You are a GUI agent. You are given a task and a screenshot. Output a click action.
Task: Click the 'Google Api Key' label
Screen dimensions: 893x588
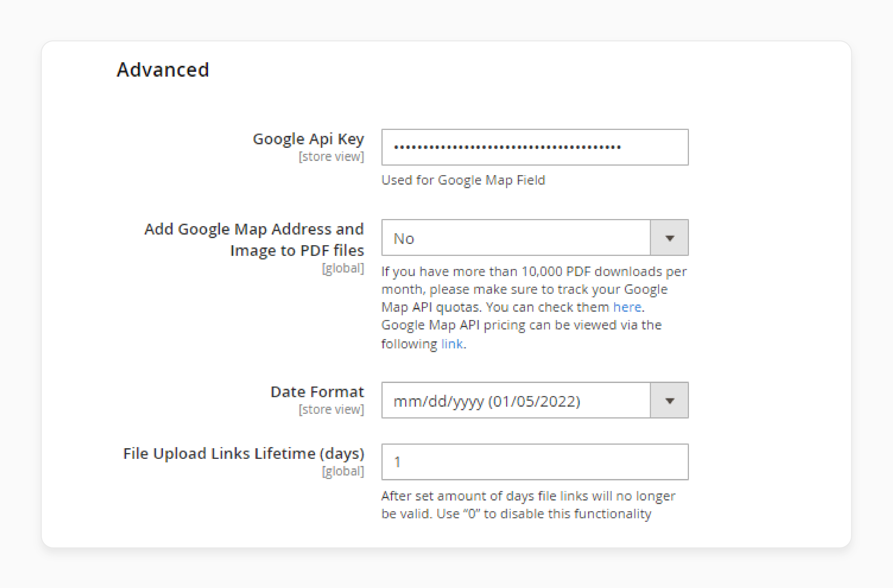tap(308, 139)
